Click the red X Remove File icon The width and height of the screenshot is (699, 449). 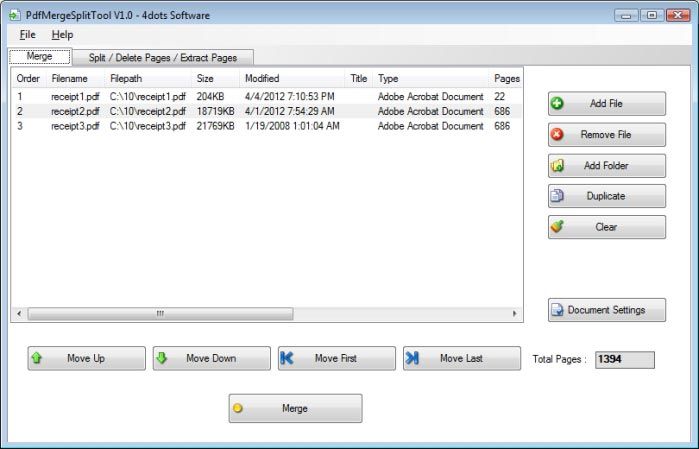click(557, 134)
